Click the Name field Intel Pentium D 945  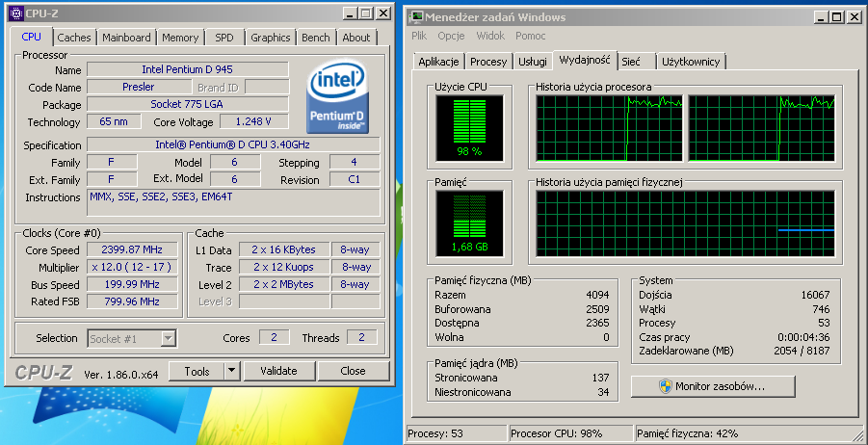(x=188, y=69)
